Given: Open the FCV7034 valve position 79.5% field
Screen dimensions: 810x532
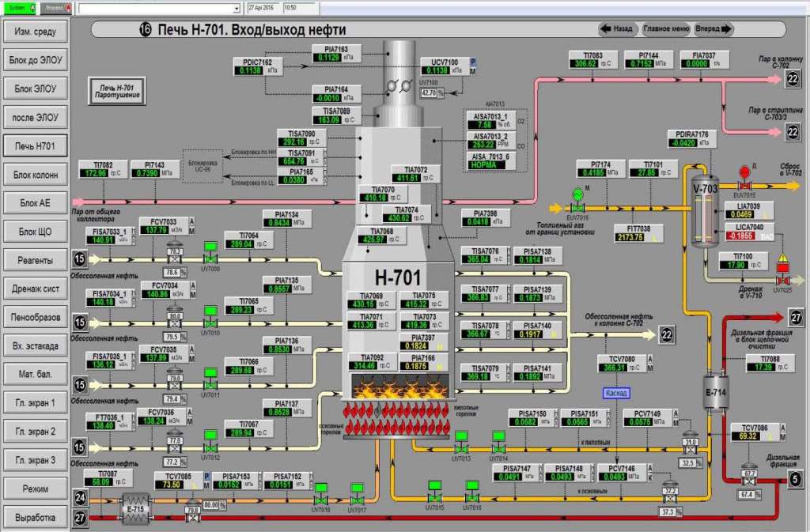Looking at the screenshot, I should coord(175,337).
